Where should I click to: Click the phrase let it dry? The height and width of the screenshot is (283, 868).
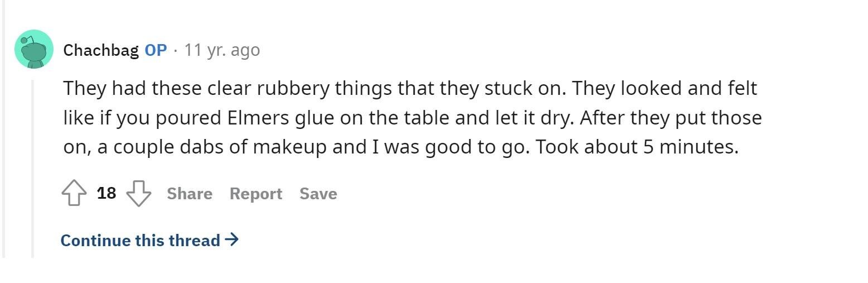527,118
